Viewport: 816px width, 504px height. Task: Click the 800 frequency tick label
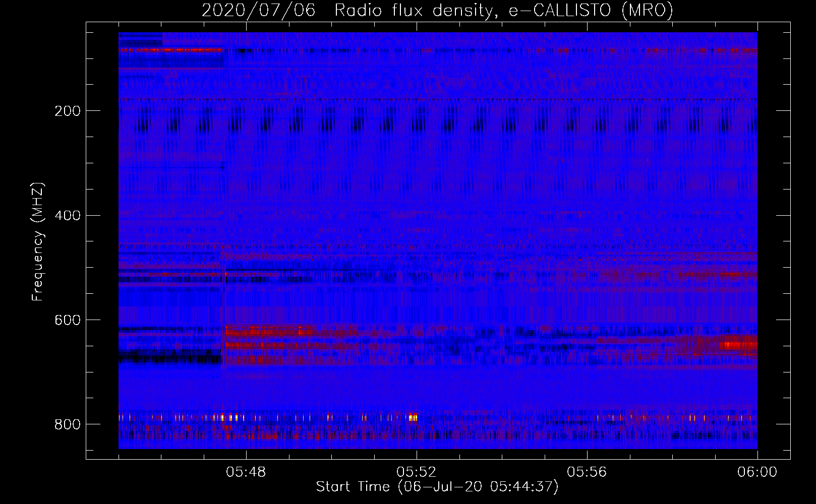pyautogui.click(x=67, y=425)
